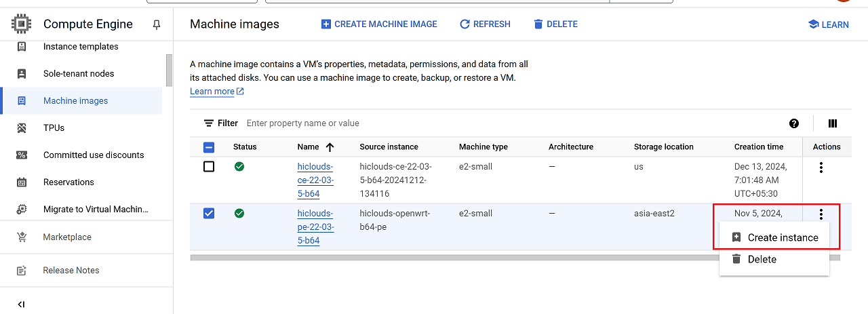Click the three-dot actions for hiclouds-pe-22-03-5-b64
Screen dimensions: 868x314
pyautogui.click(x=821, y=214)
